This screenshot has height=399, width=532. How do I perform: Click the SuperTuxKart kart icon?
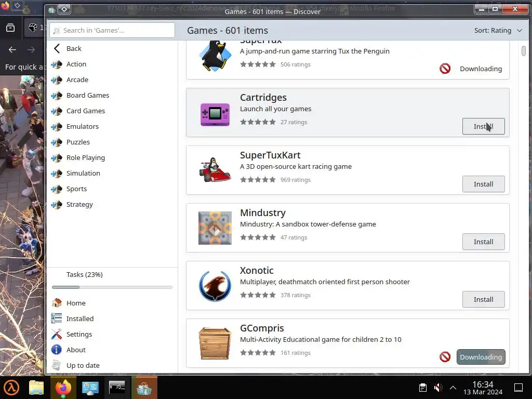click(x=215, y=170)
